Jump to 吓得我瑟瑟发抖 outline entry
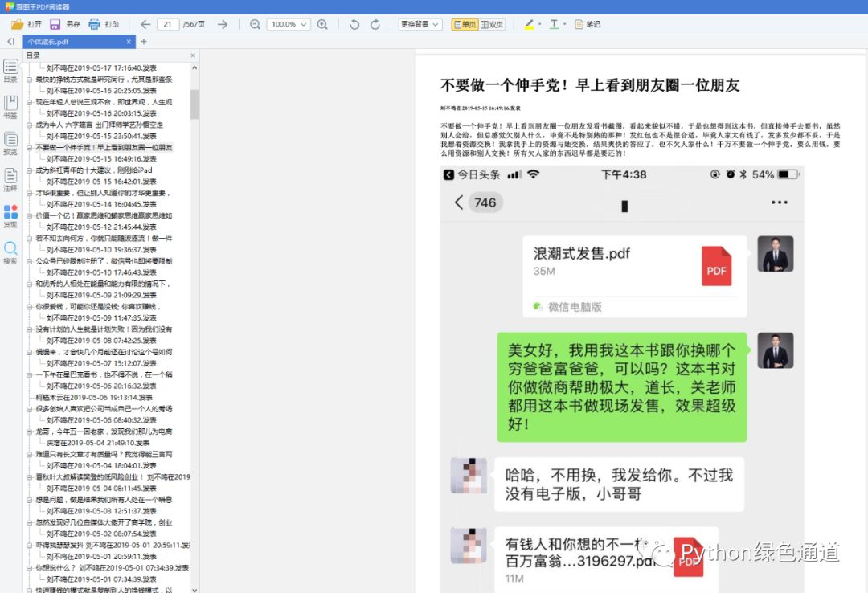The image size is (868, 593). pos(113,545)
